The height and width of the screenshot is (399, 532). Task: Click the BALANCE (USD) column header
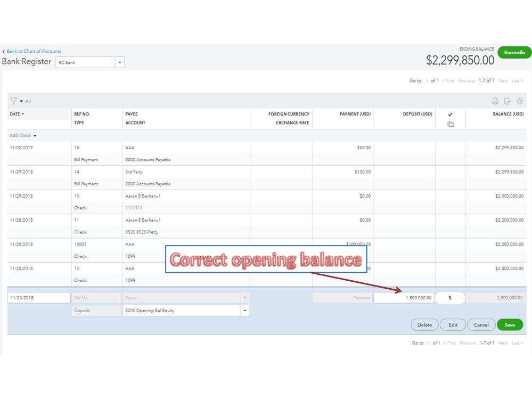pos(508,114)
